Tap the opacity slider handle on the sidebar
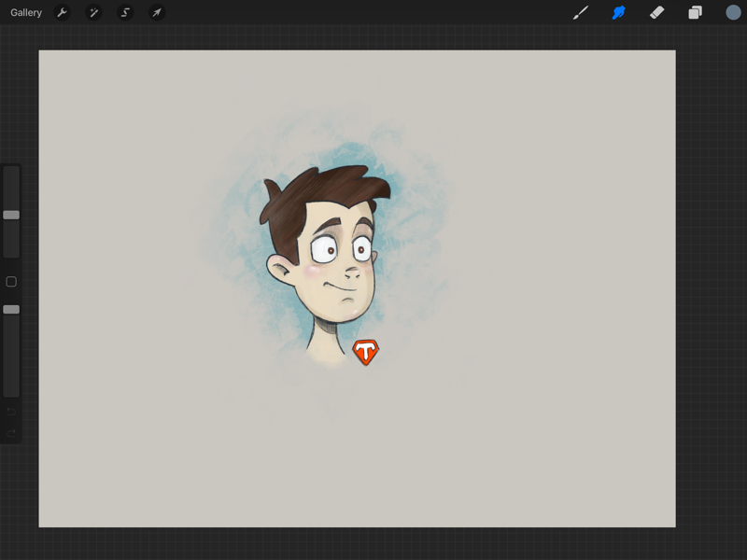747x560 pixels. tap(12, 310)
